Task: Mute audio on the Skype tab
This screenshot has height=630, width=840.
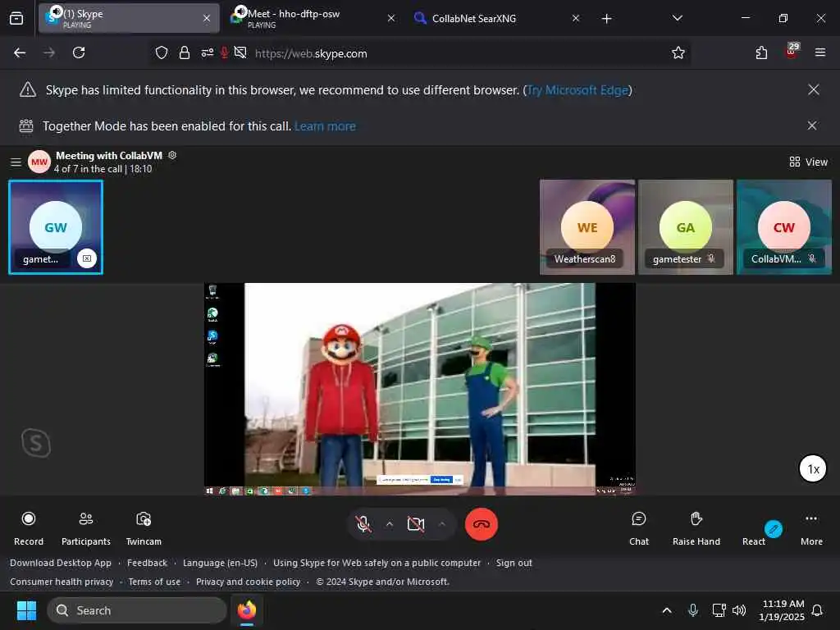Action: (56, 11)
